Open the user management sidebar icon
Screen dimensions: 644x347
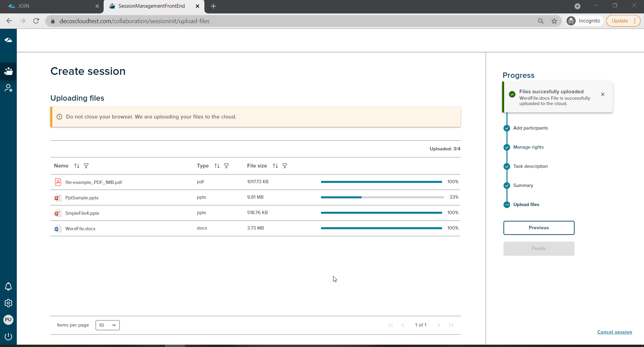[x=8, y=88]
